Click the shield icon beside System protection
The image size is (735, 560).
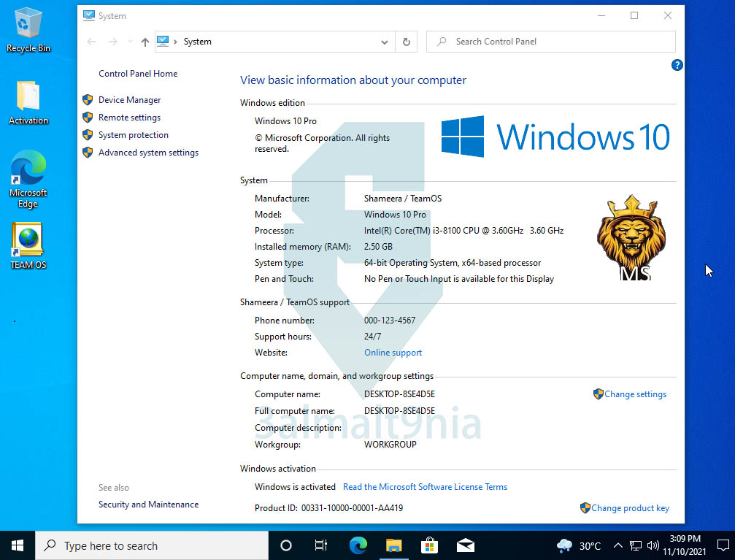[88, 135]
